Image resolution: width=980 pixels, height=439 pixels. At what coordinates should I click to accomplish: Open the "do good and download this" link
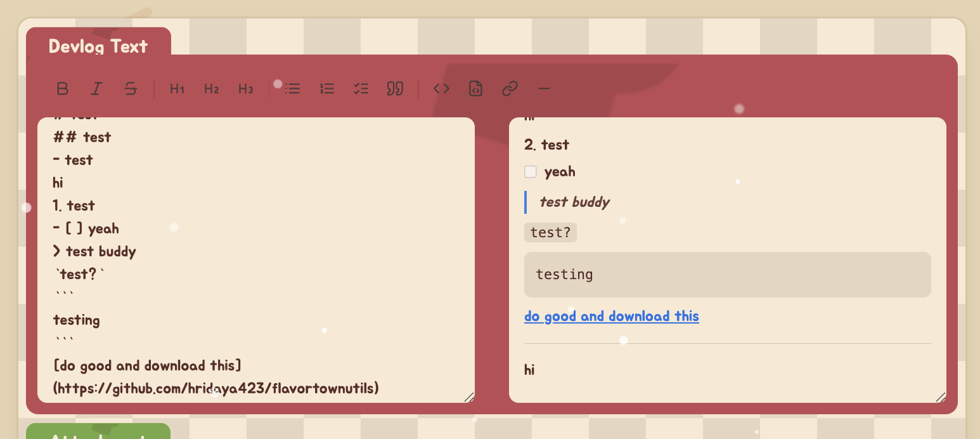click(x=611, y=317)
